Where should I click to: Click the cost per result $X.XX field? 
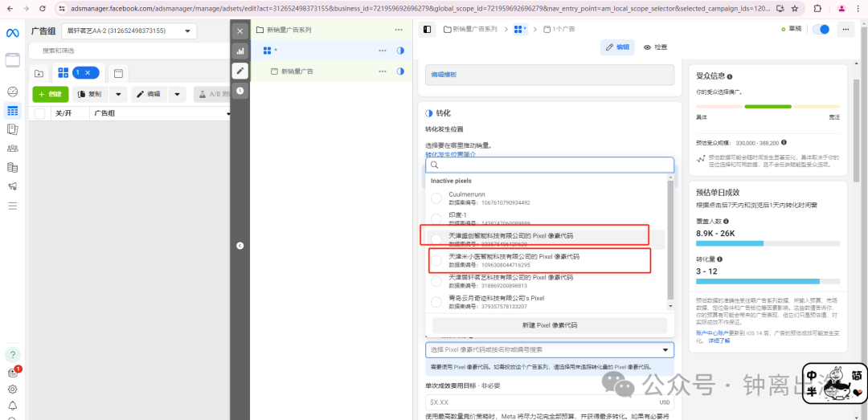(x=550, y=402)
